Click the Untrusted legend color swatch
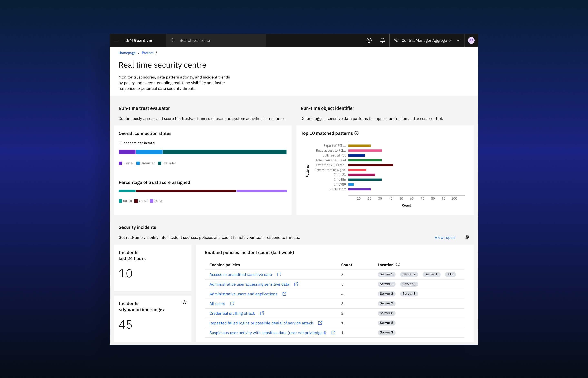 tap(138, 163)
